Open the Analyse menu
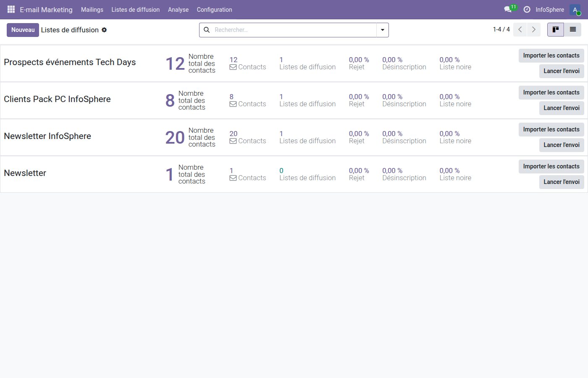This screenshot has width=588, height=378. point(178,9)
